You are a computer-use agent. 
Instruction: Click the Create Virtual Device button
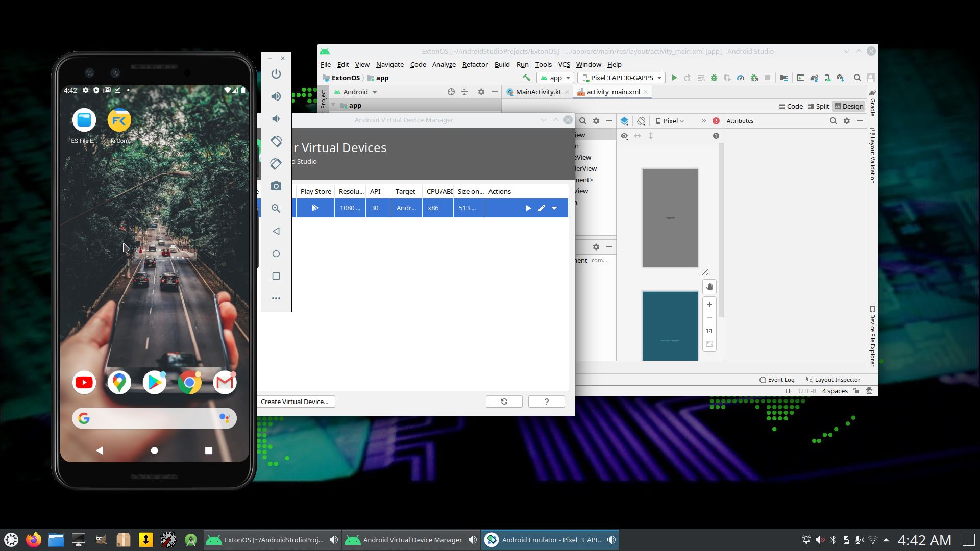[x=296, y=402]
